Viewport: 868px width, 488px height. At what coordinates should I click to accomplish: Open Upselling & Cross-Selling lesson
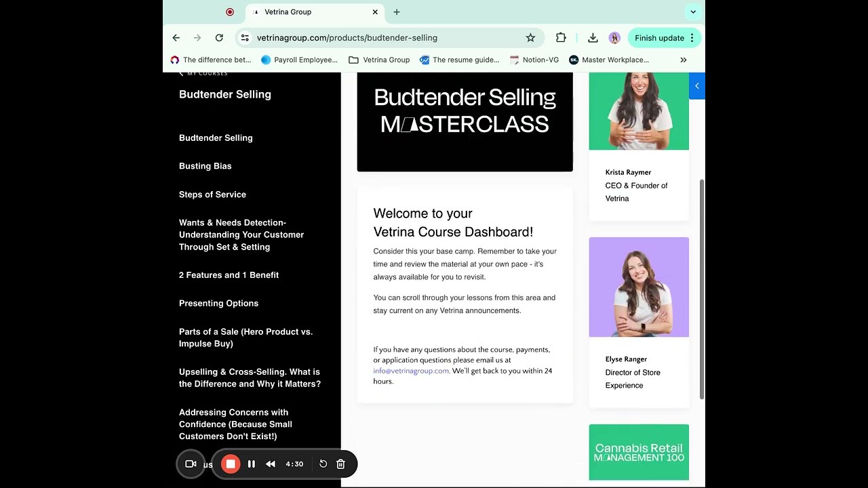250,378
